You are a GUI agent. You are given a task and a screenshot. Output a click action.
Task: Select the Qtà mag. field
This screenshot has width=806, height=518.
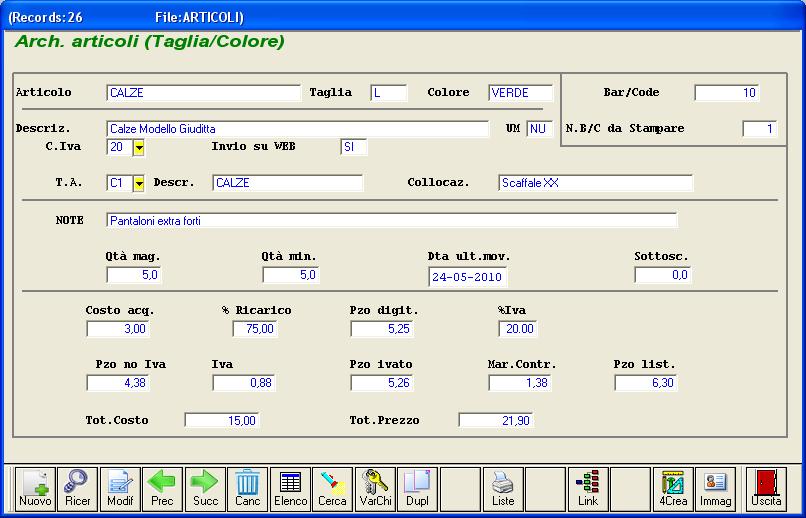point(134,275)
